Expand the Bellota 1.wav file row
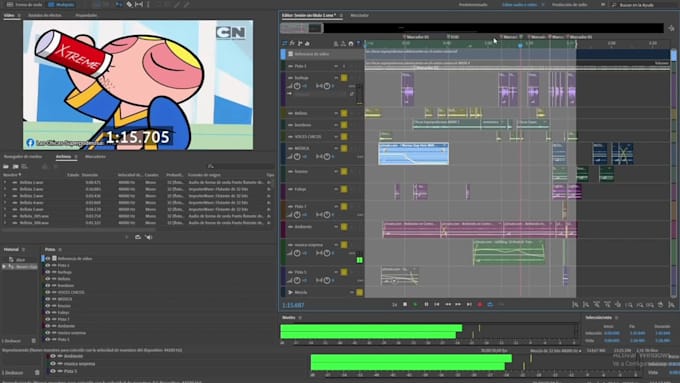 coord(5,183)
